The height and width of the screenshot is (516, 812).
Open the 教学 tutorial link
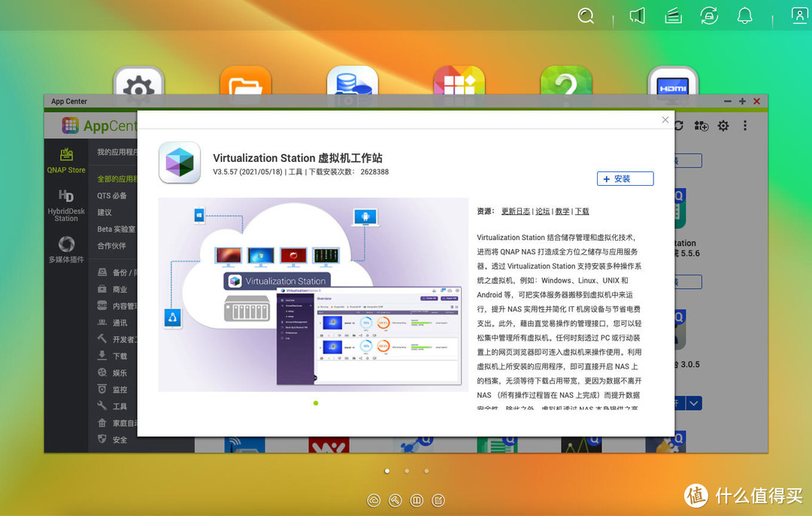[562, 211]
